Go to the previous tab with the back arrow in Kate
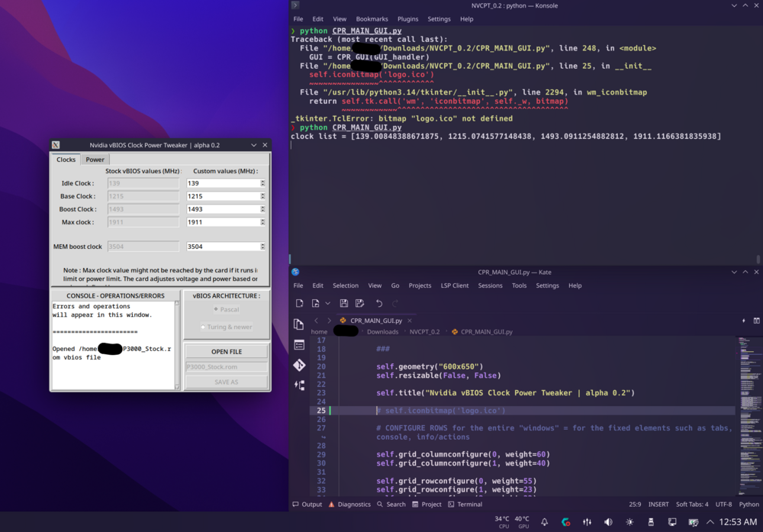Screen dimensions: 763x532 [317, 321]
